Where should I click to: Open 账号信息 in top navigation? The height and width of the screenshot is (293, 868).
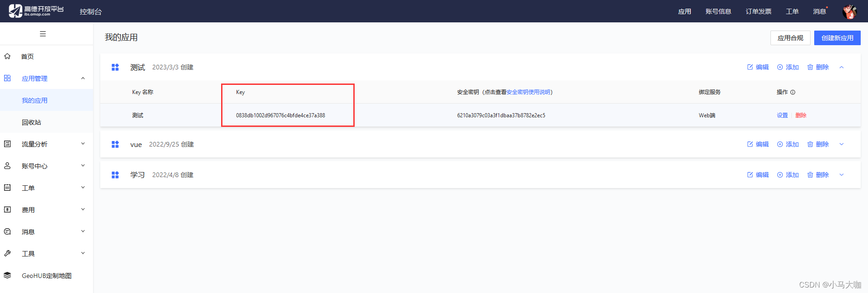click(718, 11)
